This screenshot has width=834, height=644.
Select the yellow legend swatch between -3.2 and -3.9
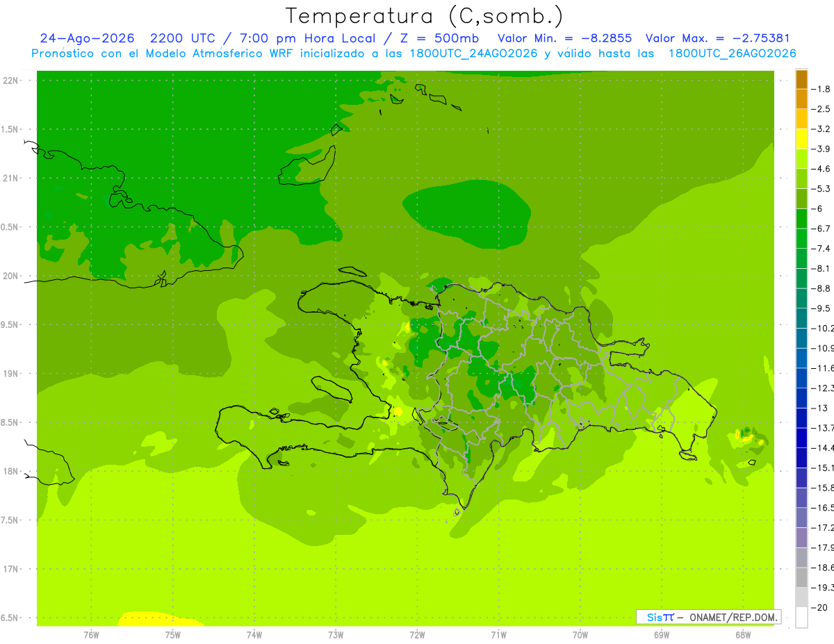click(x=801, y=139)
